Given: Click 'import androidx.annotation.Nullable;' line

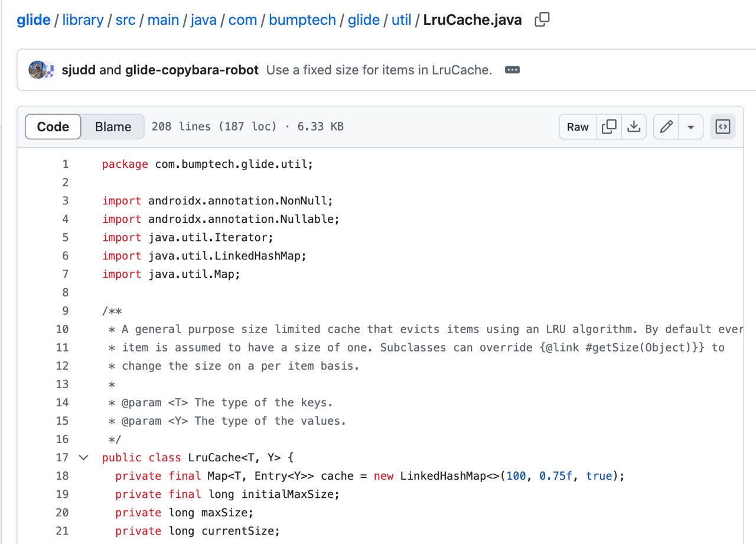Looking at the screenshot, I should (x=221, y=219).
